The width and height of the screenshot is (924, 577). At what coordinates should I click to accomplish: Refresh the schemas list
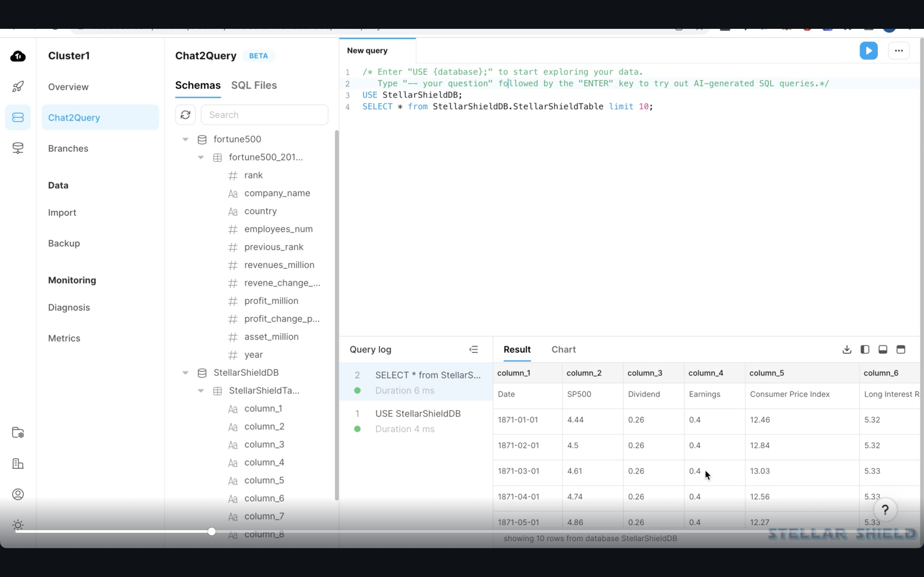click(185, 114)
